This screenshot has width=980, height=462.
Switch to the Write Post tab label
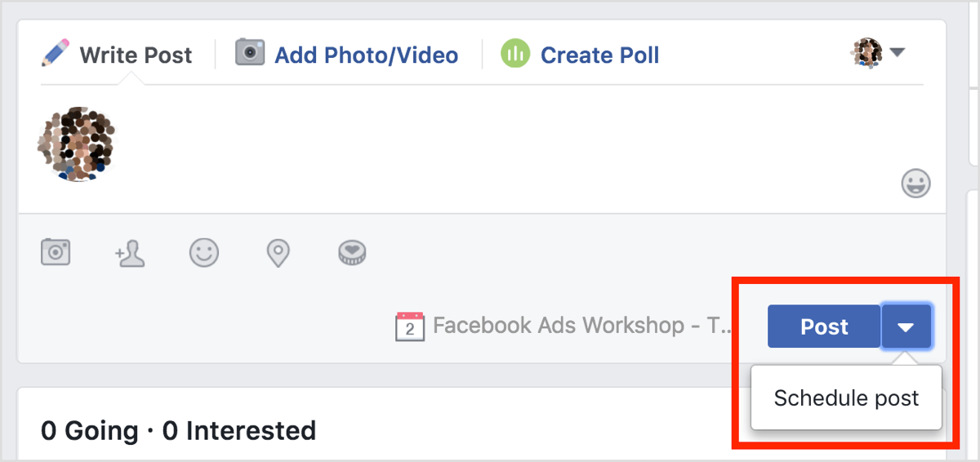pos(136,56)
